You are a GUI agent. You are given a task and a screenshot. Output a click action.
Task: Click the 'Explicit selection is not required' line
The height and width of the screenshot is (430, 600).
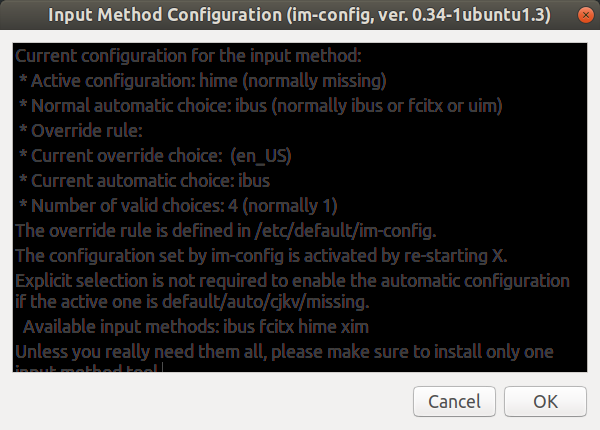292,281
